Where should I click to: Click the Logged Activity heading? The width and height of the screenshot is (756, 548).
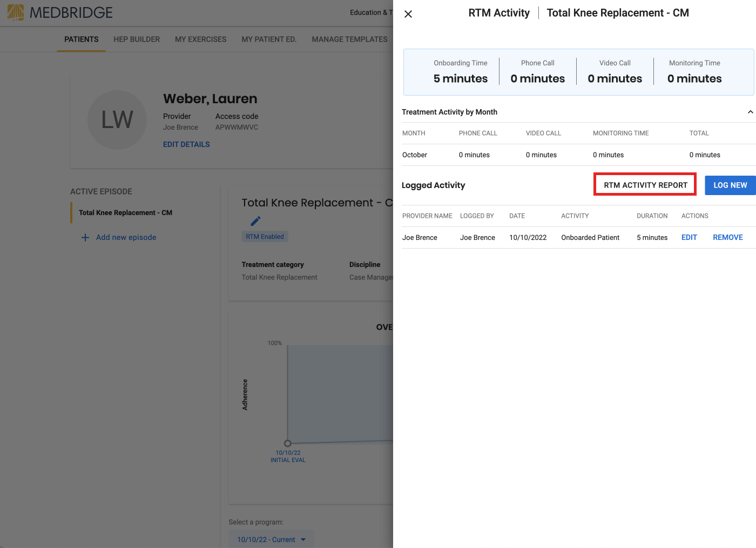433,185
